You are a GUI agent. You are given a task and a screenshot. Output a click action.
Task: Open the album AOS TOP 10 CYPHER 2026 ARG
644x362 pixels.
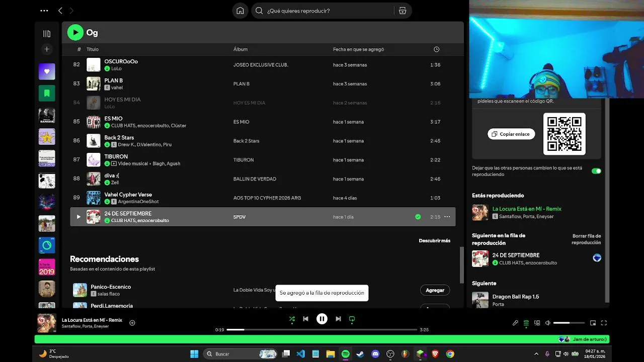pyautogui.click(x=267, y=198)
